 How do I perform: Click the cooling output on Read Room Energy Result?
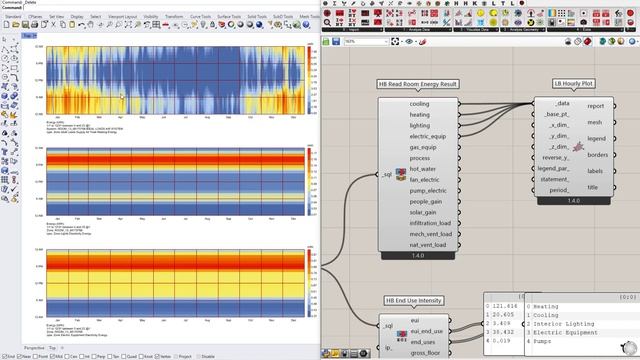[x=419, y=104]
